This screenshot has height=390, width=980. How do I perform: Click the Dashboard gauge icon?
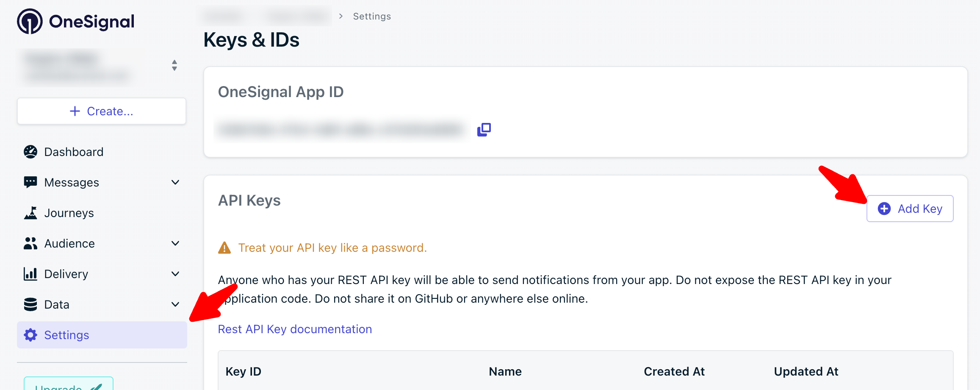coord(30,152)
